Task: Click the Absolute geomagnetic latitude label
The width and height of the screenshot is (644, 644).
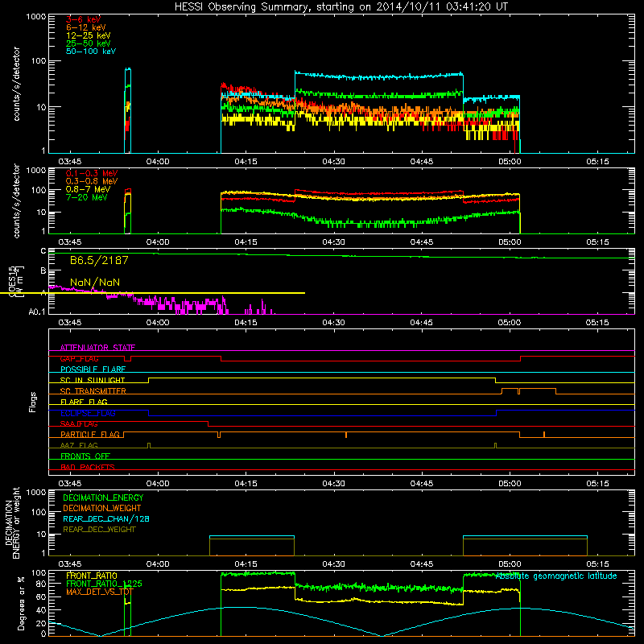Action: [556, 576]
